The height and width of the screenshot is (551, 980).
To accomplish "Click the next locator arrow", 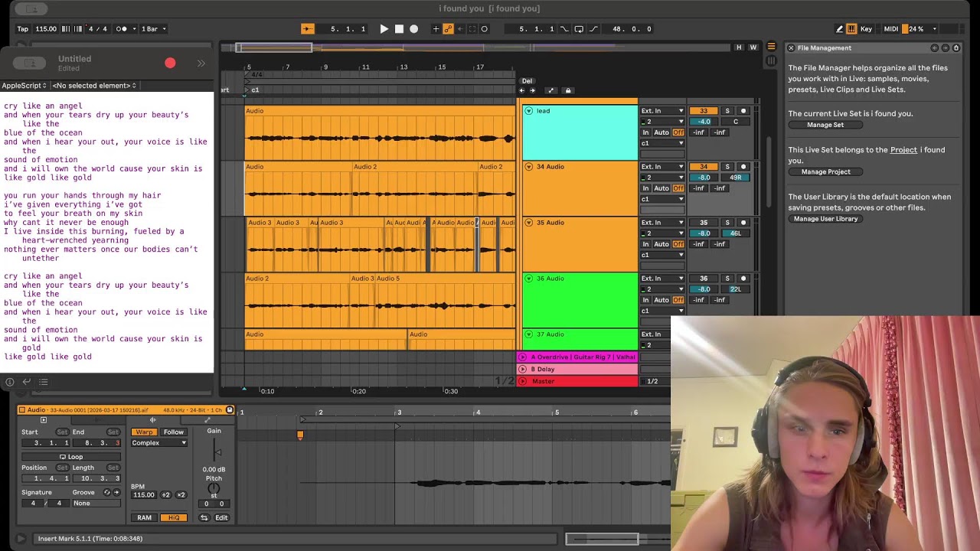I will click(533, 91).
